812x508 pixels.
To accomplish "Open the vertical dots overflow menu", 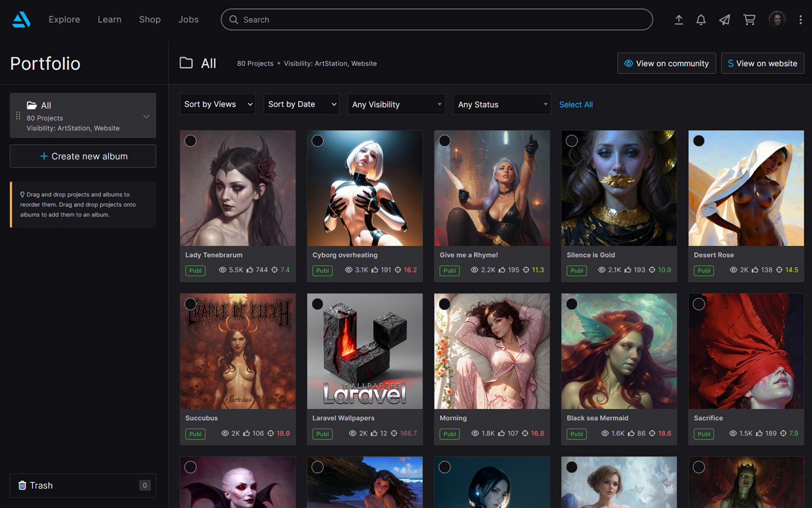I will pos(801,20).
